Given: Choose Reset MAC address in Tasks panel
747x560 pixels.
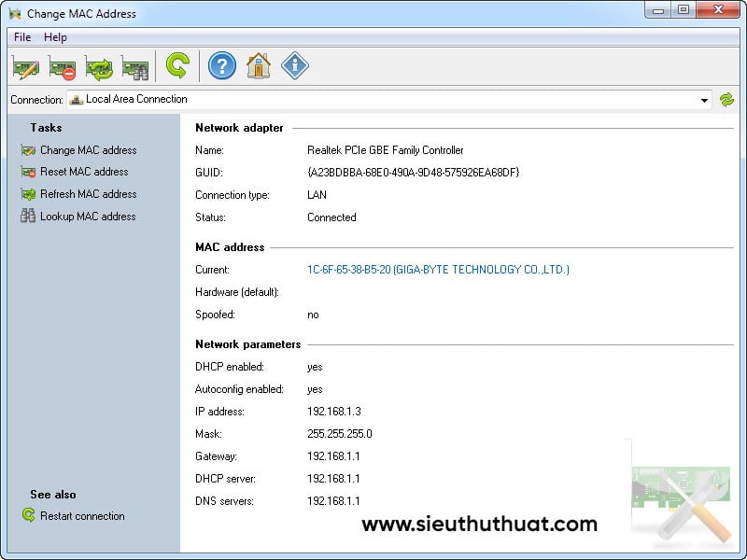Looking at the screenshot, I should pos(84,172).
